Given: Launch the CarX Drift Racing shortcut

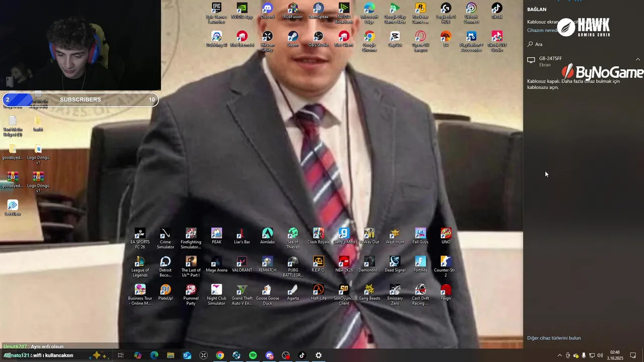Looking at the screenshot, I should coord(420,295).
